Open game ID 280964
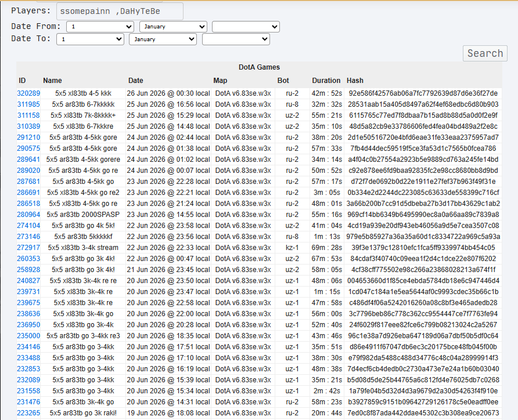Screen dimensions: 518x420 pyautogui.click(x=28, y=215)
